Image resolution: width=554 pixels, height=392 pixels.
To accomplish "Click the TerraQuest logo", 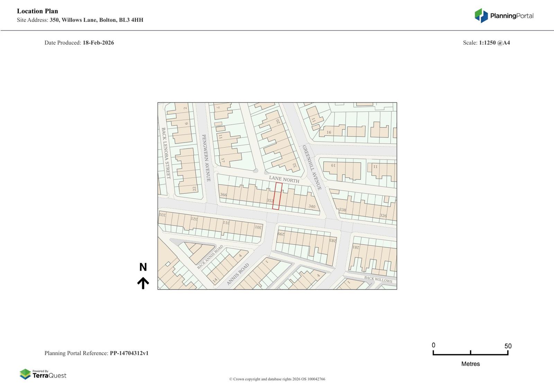I will coord(43,374).
